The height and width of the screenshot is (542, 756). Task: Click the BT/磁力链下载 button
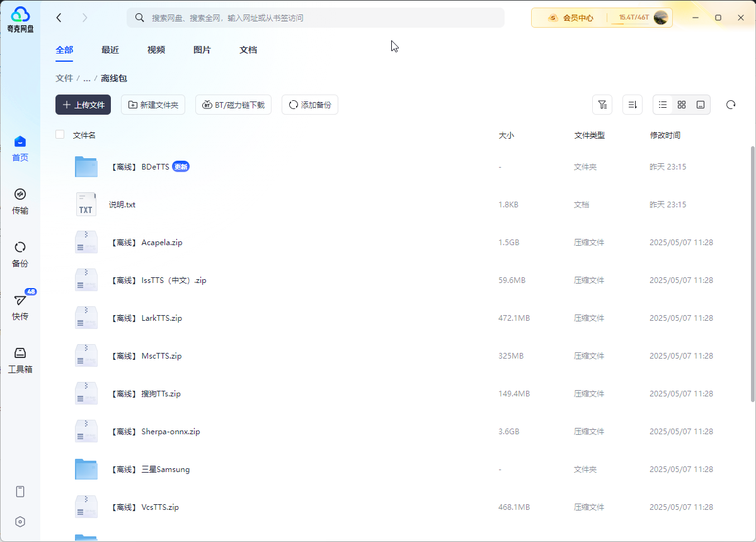click(233, 105)
